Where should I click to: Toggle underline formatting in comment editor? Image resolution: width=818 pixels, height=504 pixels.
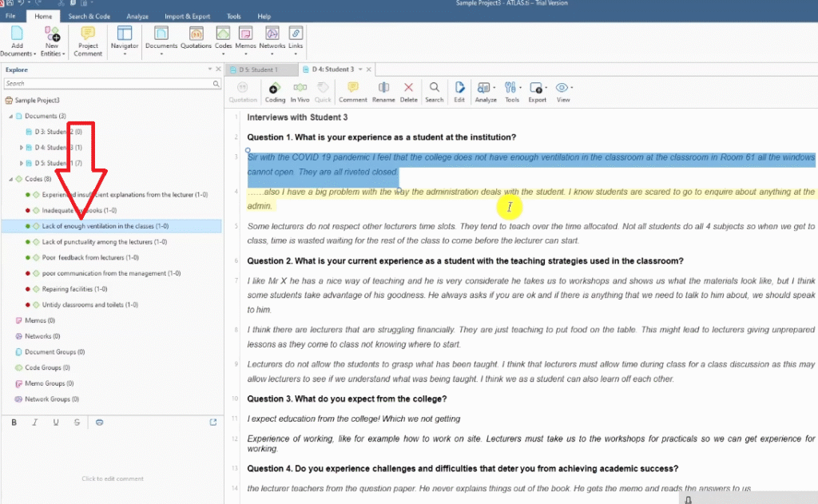point(56,422)
